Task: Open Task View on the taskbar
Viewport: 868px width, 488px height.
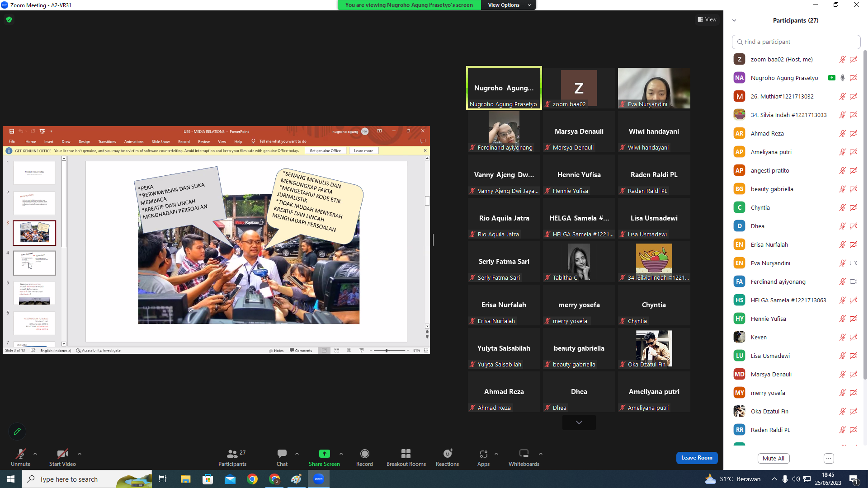Action: click(163, 479)
